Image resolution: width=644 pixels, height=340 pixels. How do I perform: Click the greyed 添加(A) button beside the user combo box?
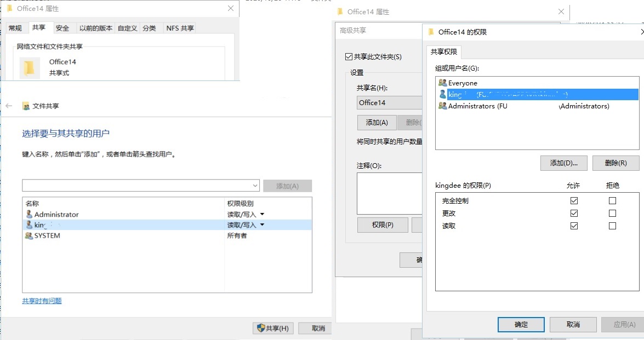(x=288, y=186)
